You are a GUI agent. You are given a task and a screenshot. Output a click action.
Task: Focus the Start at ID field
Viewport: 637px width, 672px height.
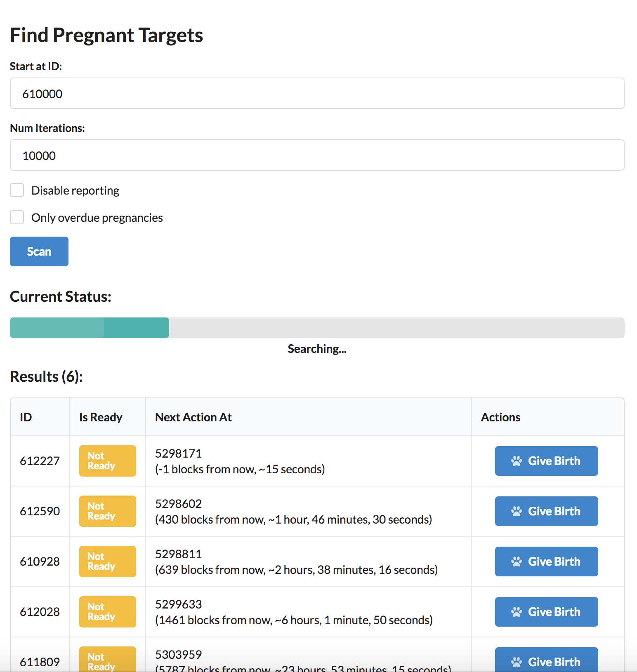[317, 94]
